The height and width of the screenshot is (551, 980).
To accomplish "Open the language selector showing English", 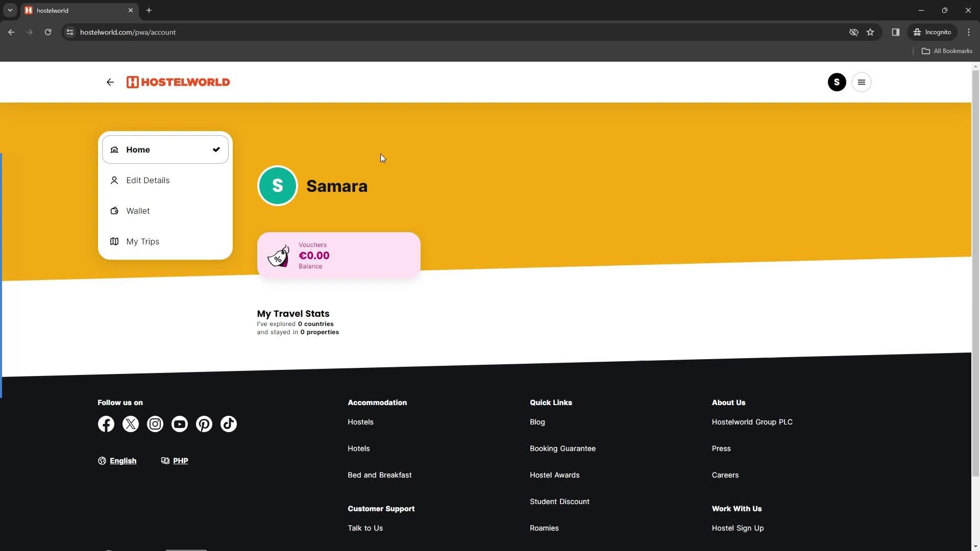I will click(117, 460).
